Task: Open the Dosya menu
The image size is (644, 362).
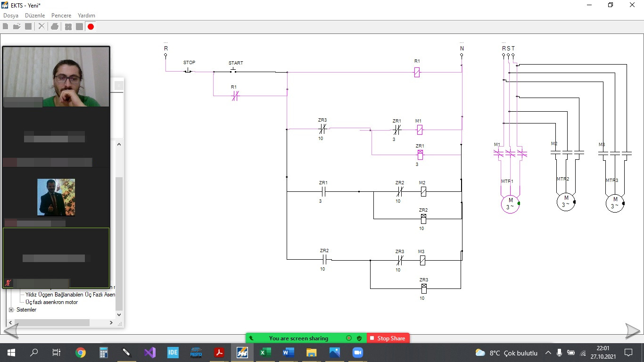Action: click(11, 16)
